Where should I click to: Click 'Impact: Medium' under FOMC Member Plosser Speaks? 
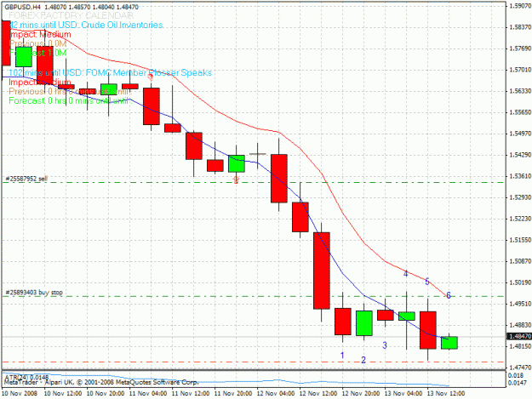40,82
